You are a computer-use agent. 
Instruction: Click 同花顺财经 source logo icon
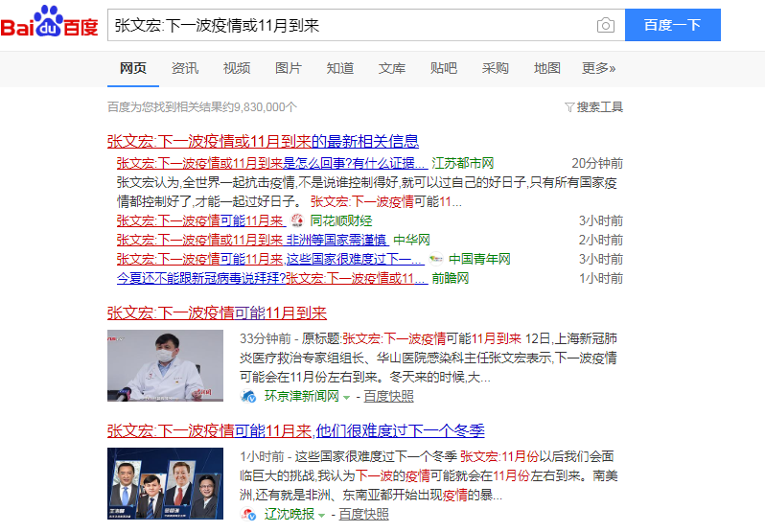pyautogui.click(x=297, y=220)
